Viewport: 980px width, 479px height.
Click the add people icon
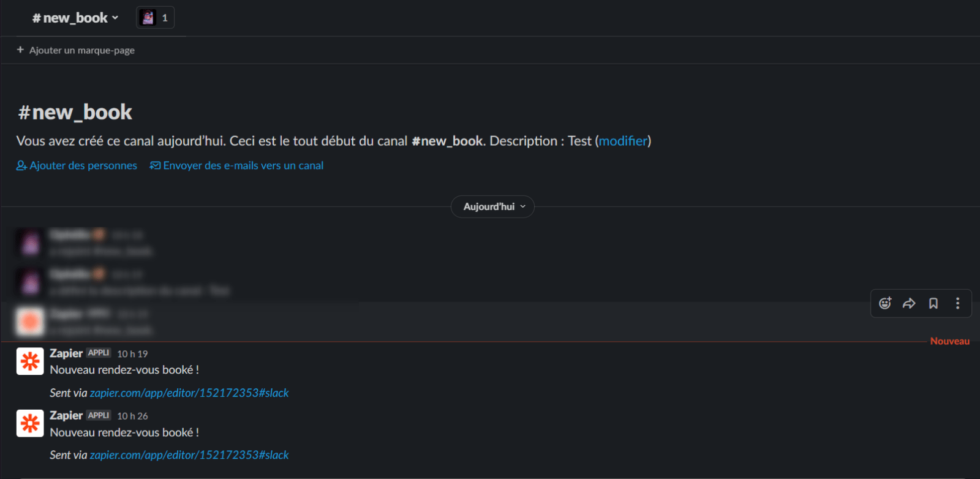pyautogui.click(x=21, y=165)
